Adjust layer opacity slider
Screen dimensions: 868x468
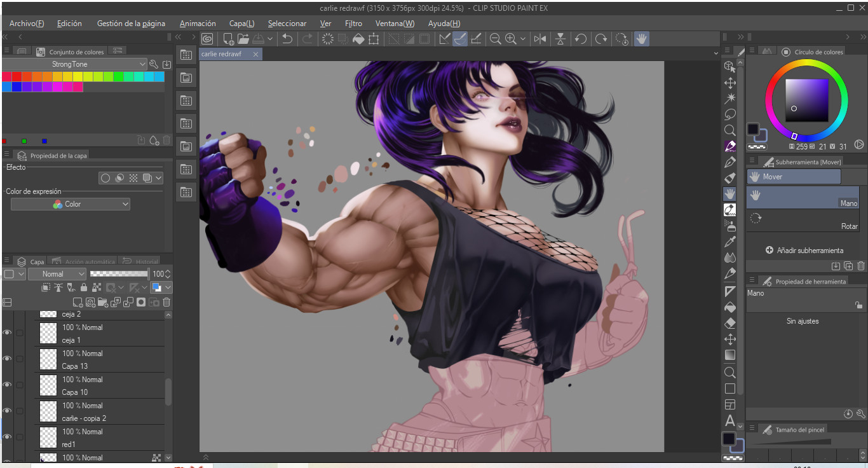point(119,274)
